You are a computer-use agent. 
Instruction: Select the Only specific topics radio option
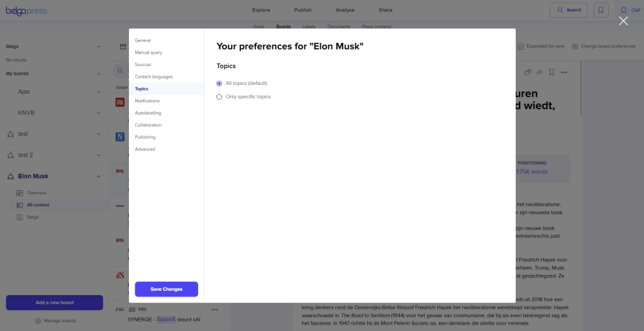coord(219,97)
